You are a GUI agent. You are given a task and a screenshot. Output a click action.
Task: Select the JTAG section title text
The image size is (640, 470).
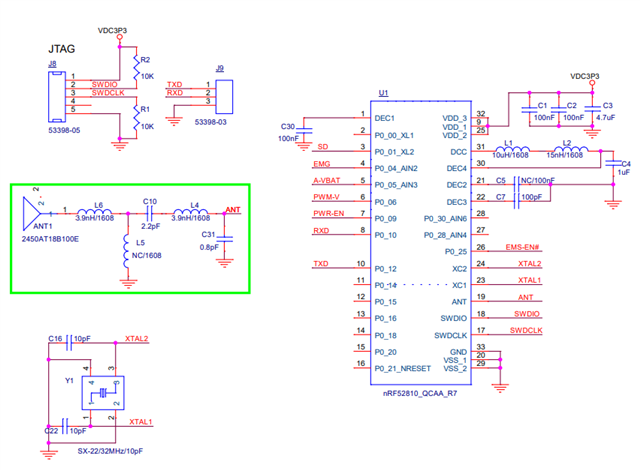62,49
